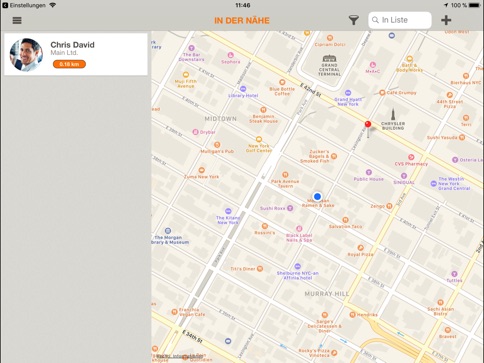This screenshot has width=484, height=363.
Task: Tap the Public House map marker
Action: pos(369,172)
